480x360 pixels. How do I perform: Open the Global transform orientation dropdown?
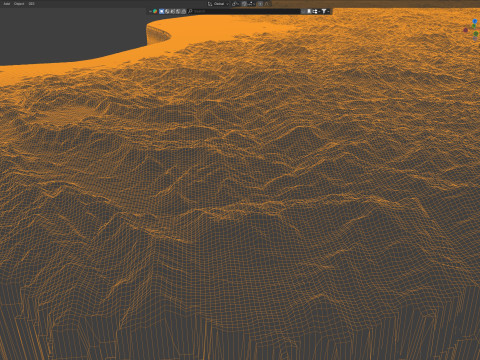(x=218, y=4)
